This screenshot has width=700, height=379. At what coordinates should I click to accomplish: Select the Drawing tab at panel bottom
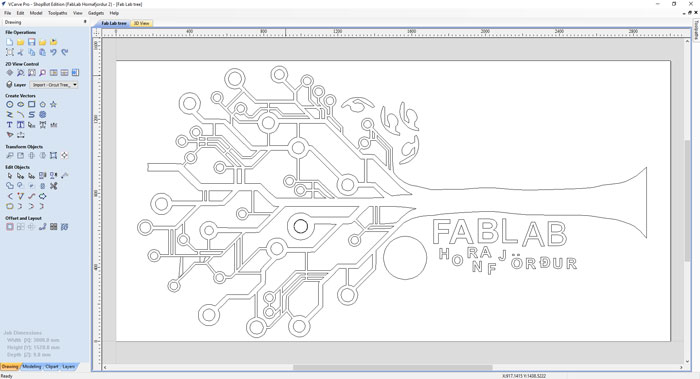pyautogui.click(x=10, y=367)
